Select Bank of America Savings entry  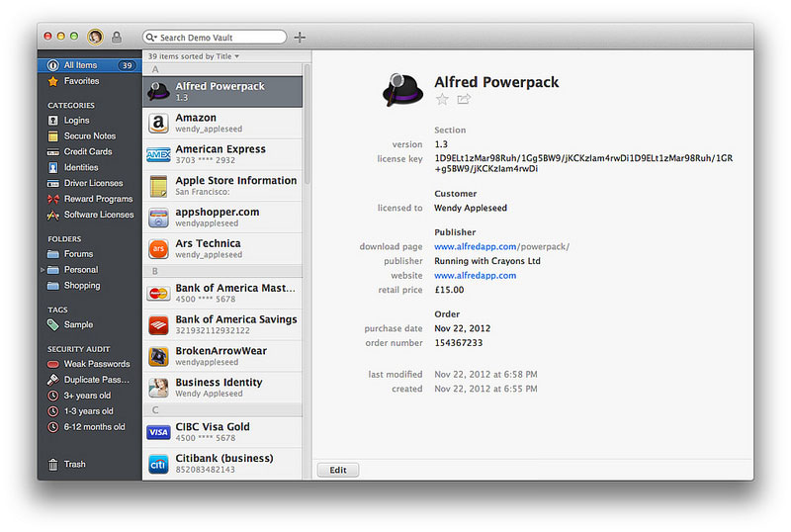point(222,324)
